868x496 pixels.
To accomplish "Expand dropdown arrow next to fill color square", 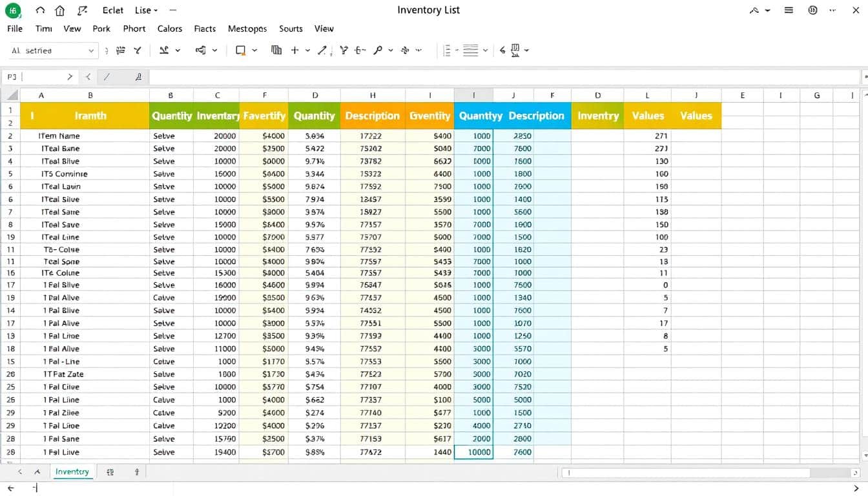I will (x=254, y=50).
